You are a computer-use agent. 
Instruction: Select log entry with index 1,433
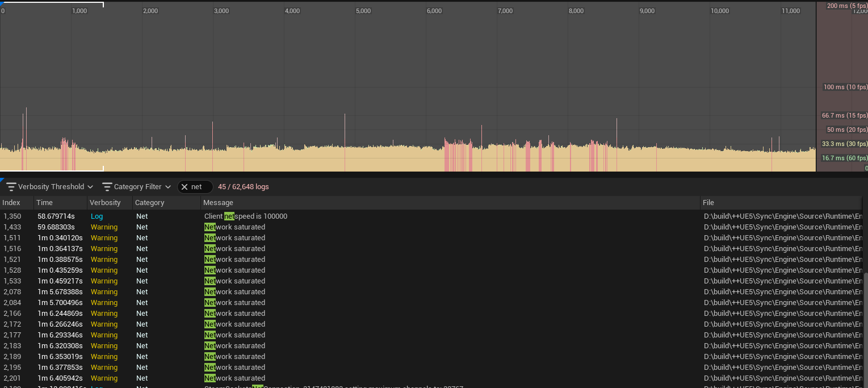point(12,227)
